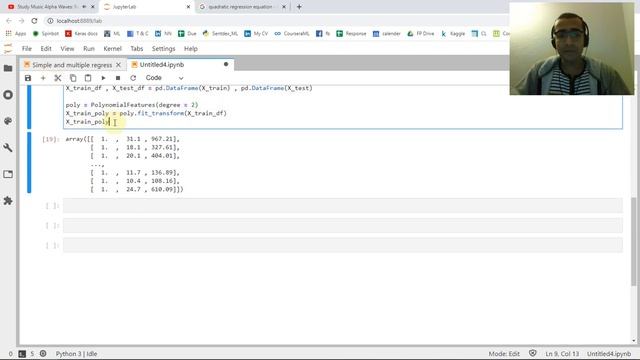
Task: Open the CourseraML bookmark
Action: pos(292,33)
